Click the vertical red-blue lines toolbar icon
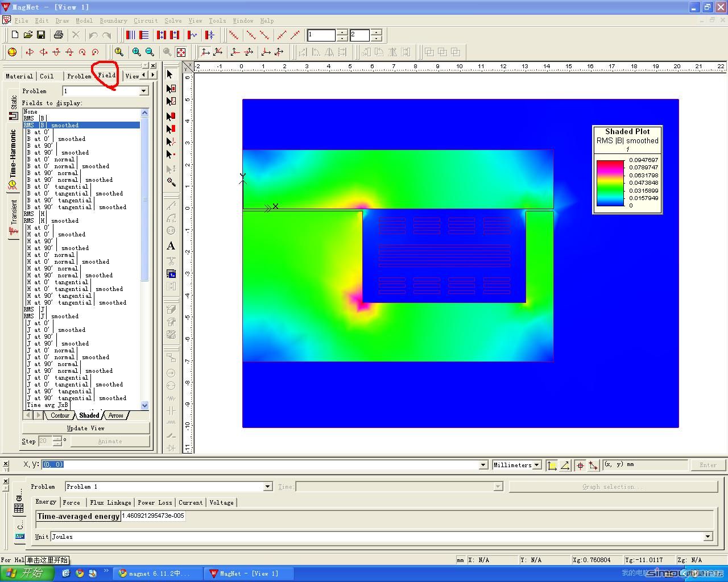 pyautogui.click(x=131, y=35)
